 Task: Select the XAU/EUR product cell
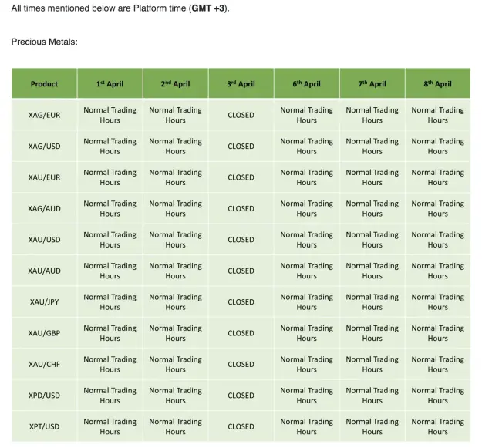44,177
